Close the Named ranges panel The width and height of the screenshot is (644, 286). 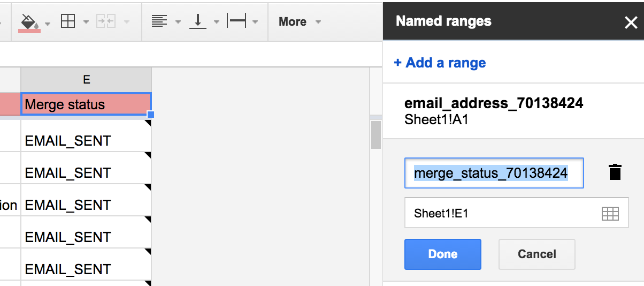click(631, 22)
